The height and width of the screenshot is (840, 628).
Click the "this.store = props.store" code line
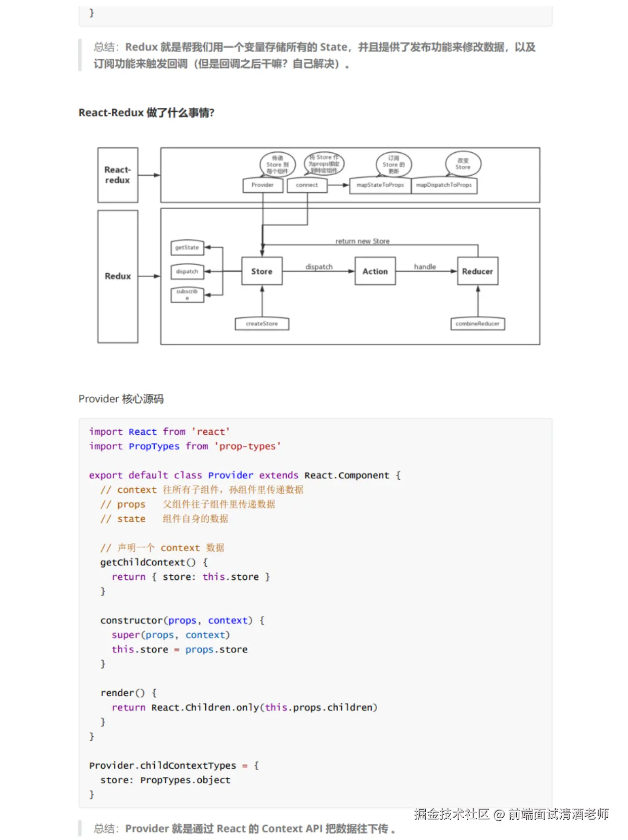coord(180,649)
